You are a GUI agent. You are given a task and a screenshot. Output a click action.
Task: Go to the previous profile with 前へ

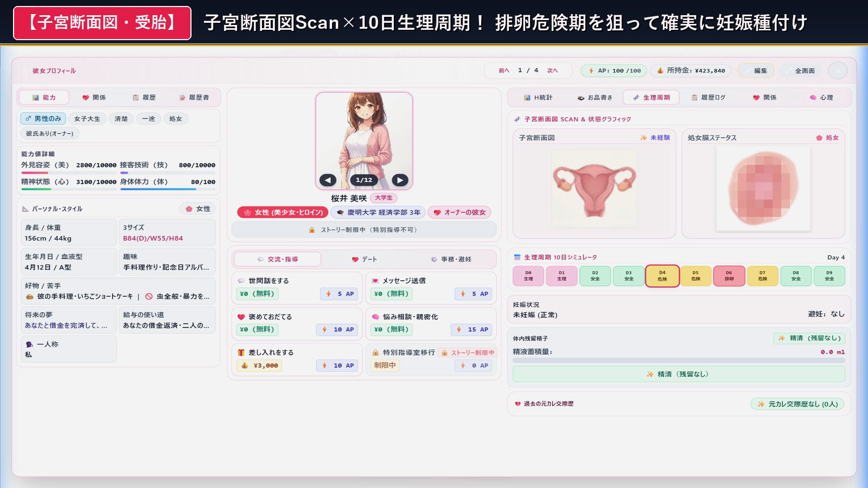click(x=504, y=70)
